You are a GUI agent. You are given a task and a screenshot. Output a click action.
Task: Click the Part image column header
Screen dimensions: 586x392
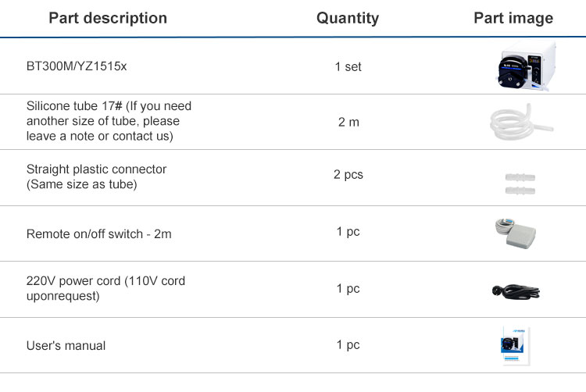[513, 18]
